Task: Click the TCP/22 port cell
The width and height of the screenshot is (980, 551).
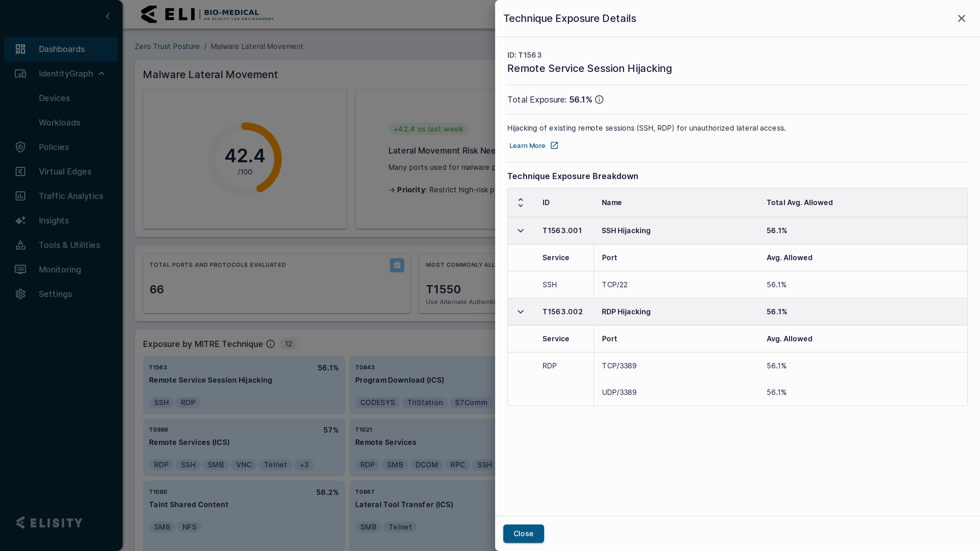Action: pos(614,285)
